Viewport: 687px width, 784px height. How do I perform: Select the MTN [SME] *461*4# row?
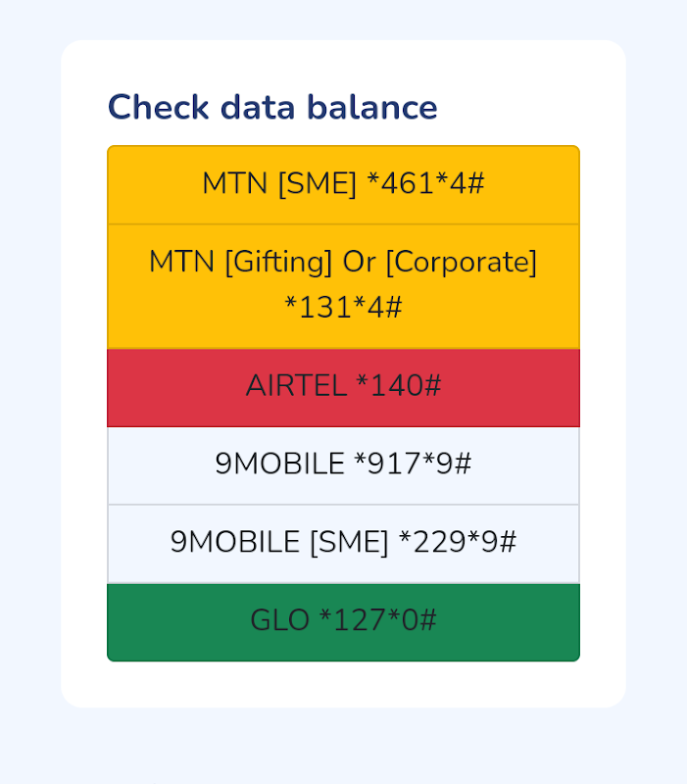click(x=343, y=184)
